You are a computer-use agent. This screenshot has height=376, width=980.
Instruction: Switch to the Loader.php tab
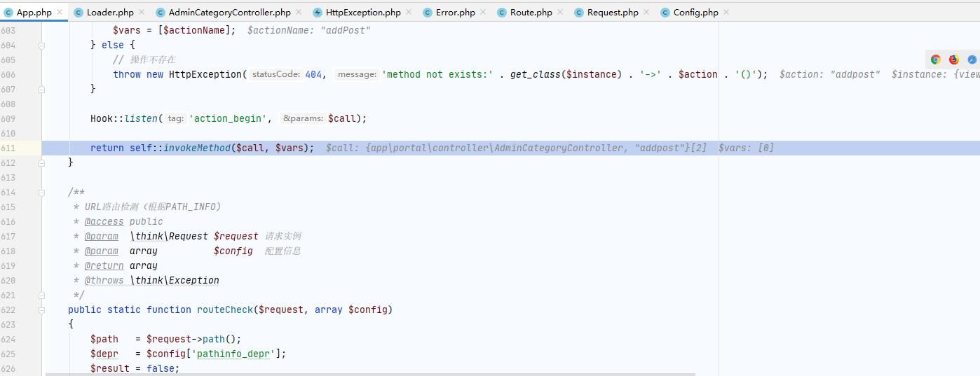(x=110, y=13)
